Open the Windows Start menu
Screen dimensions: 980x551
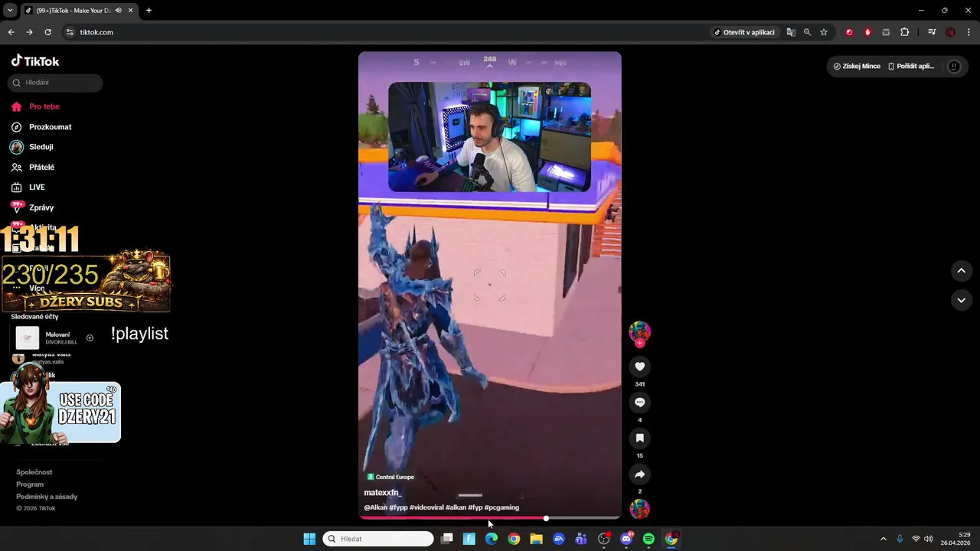[x=309, y=539]
